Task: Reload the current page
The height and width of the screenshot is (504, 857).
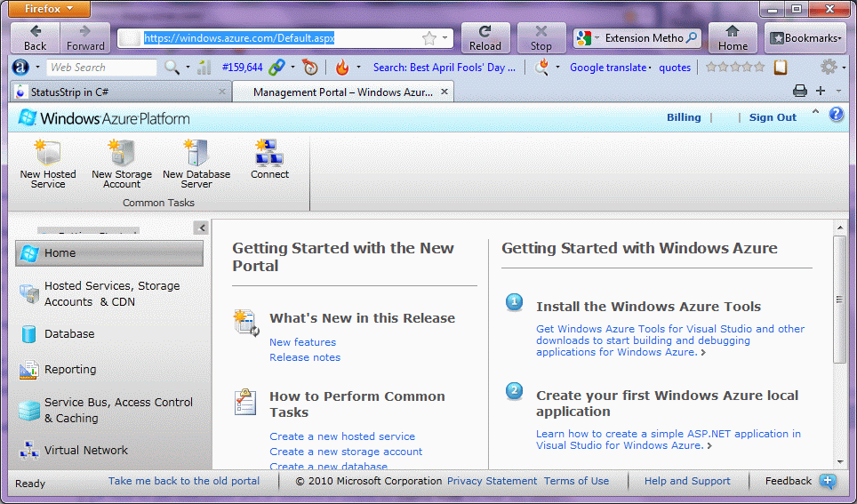Action: [485, 38]
